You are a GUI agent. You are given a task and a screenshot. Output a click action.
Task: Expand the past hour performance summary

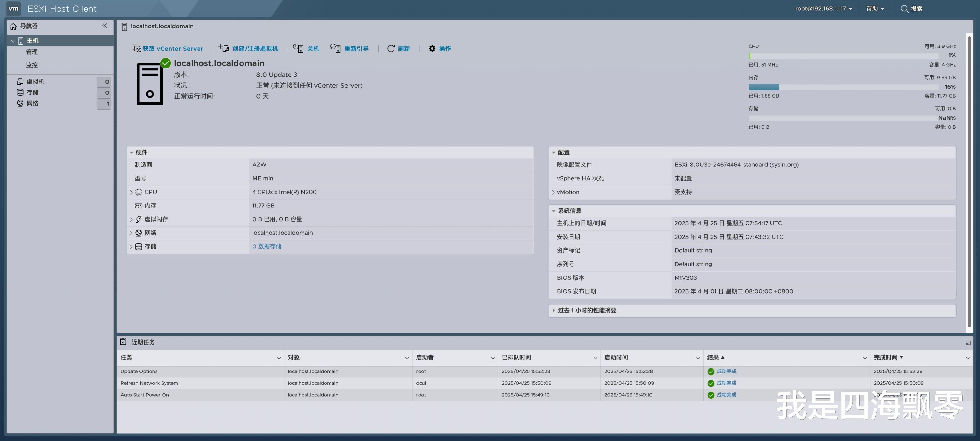(553, 311)
